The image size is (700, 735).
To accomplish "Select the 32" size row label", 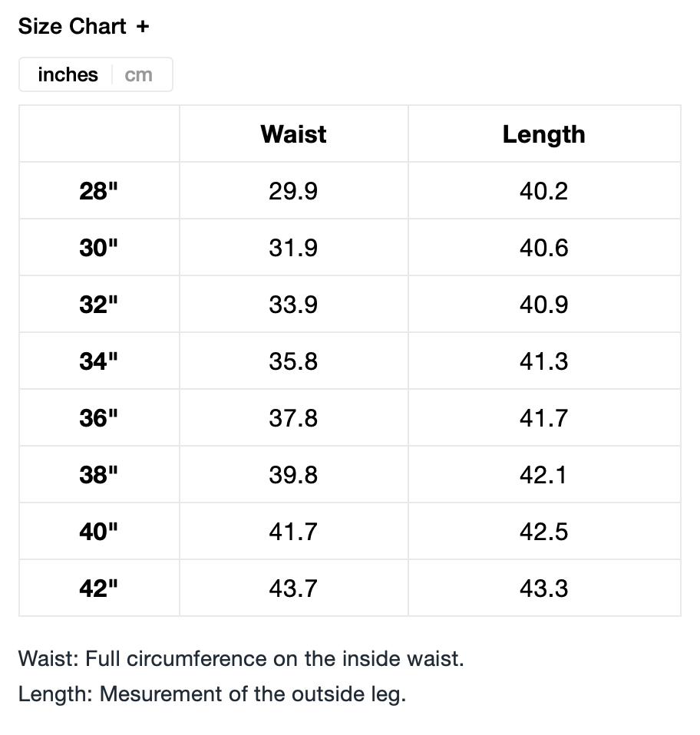I will click(x=99, y=305).
